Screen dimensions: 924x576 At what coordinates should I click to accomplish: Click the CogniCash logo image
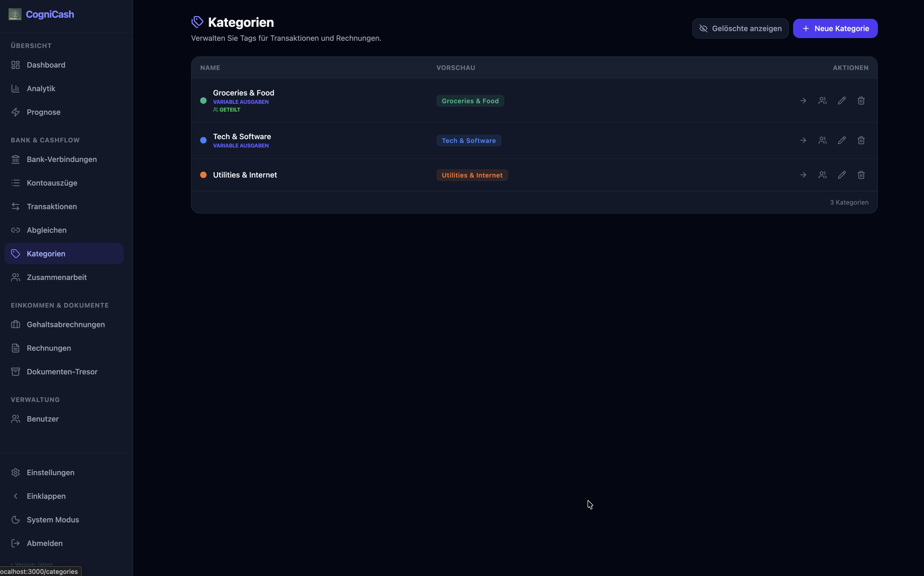tap(15, 14)
